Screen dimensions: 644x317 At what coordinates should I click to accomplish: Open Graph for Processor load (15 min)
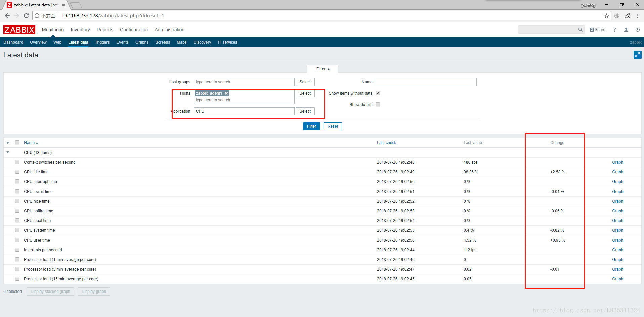[x=617, y=279]
